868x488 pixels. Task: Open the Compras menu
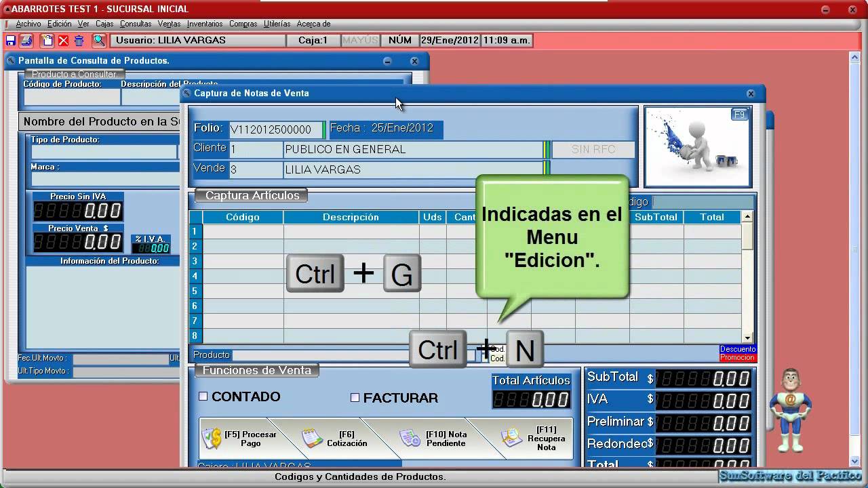243,24
